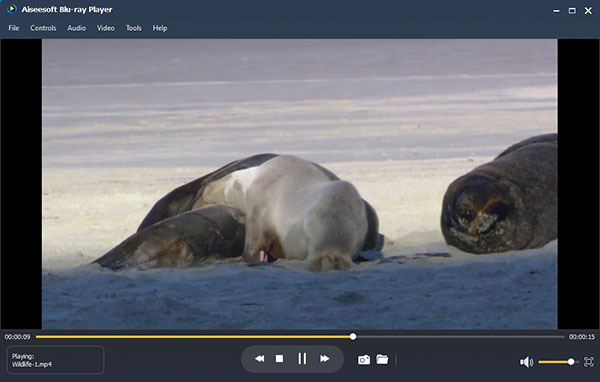Image resolution: width=600 pixels, height=382 pixels.
Task: Click the video display area
Action: (300, 184)
